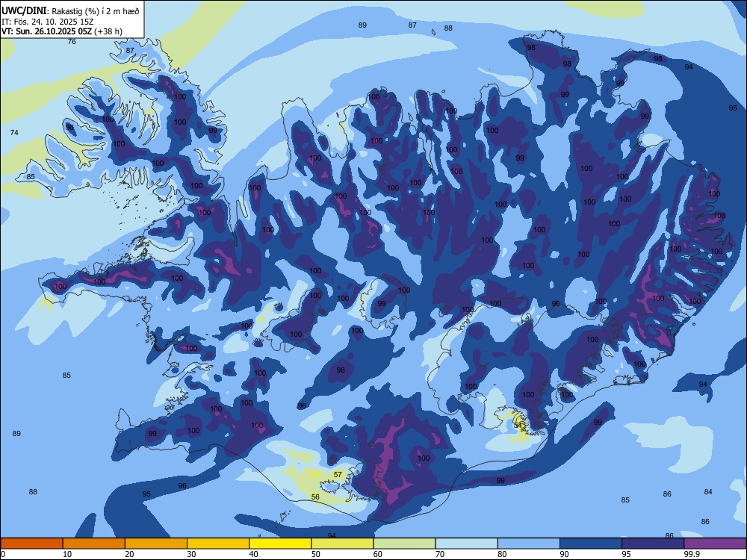Viewport: 747px width, 560px height.
Task: Click the UWC/DINI map title text
Action: click(x=70, y=11)
